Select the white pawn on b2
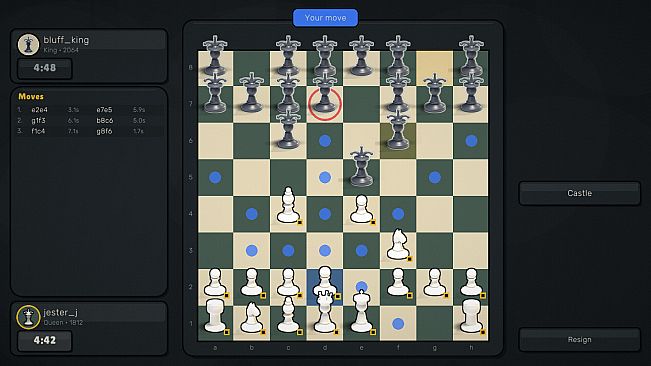 coord(252,283)
